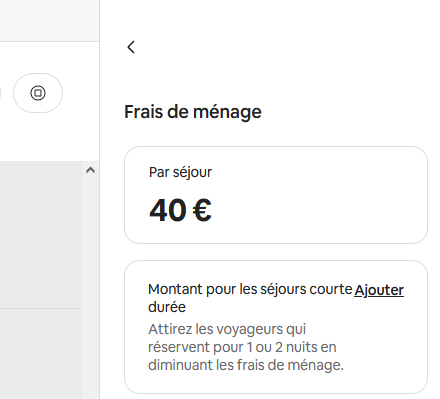Click the number 40 in the price field
The height and width of the screenshot is (399, 440).
(168, 210)
